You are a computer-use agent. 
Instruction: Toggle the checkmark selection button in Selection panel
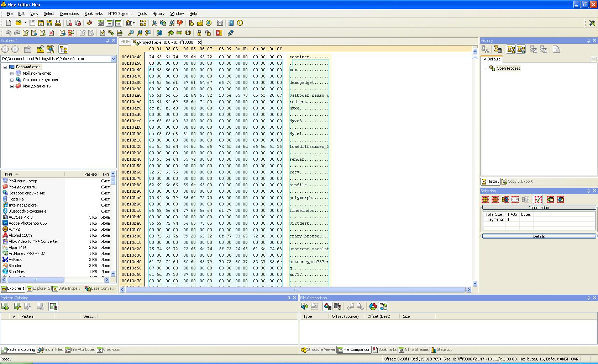[x=538, y=199]
